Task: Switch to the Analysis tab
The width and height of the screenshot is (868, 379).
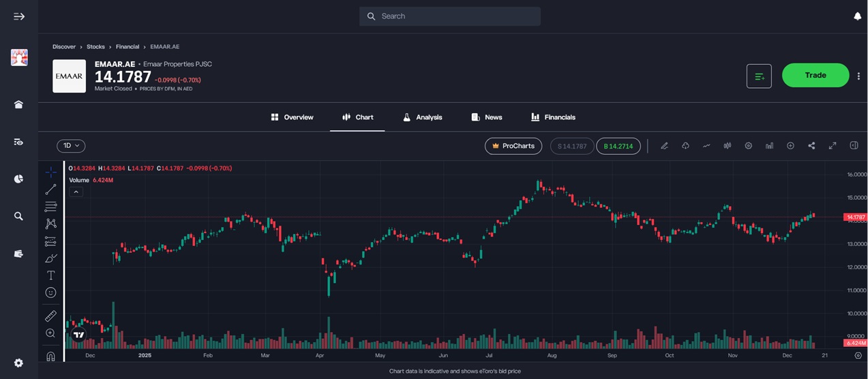Action: click(422, 117)
